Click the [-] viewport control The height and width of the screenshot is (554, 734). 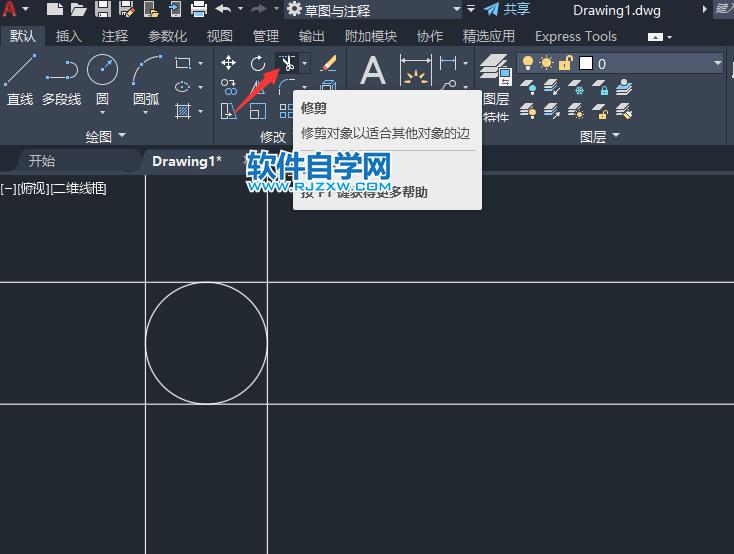[8, 189]
